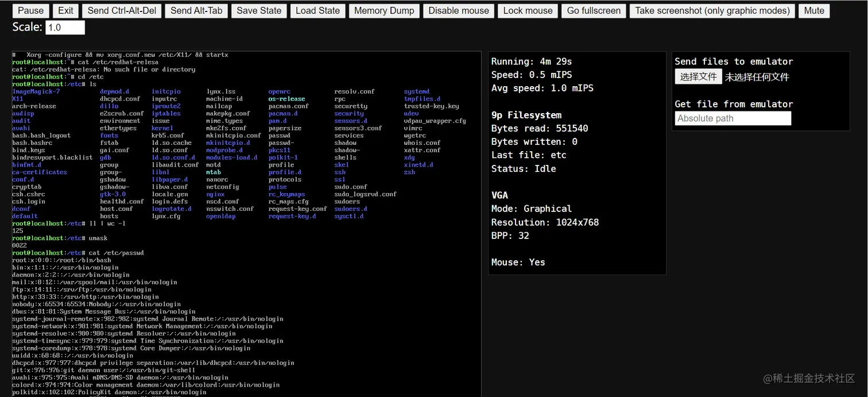Click the 'Status: Idle' line
The height and width of the screenshot is (397, 868).
pyautogui.click(x=524, y=168)
